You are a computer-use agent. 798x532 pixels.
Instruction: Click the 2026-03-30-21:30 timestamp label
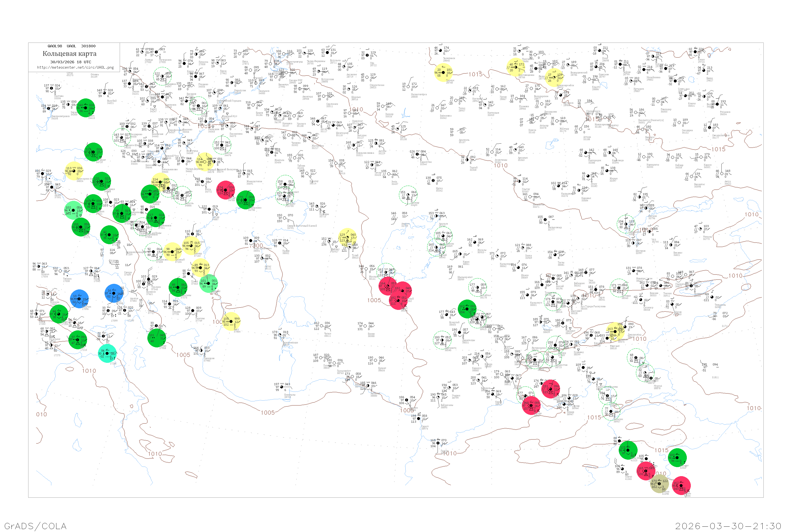pos(728,526)
